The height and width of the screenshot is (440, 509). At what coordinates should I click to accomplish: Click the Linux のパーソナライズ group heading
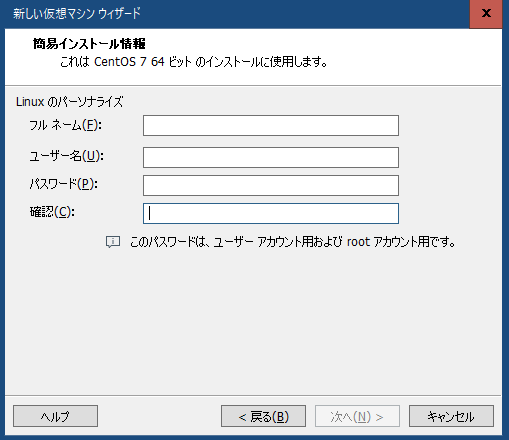[69, 102]
